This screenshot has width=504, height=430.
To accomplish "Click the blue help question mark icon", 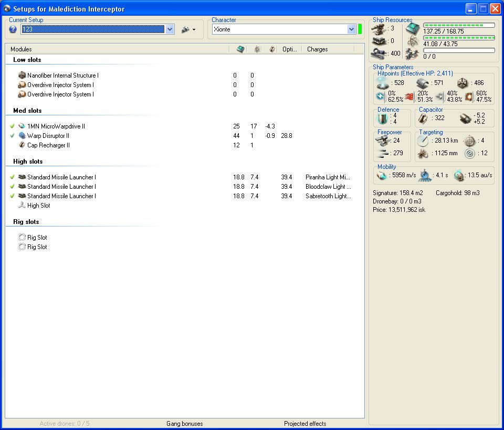I will click(13, 29).
